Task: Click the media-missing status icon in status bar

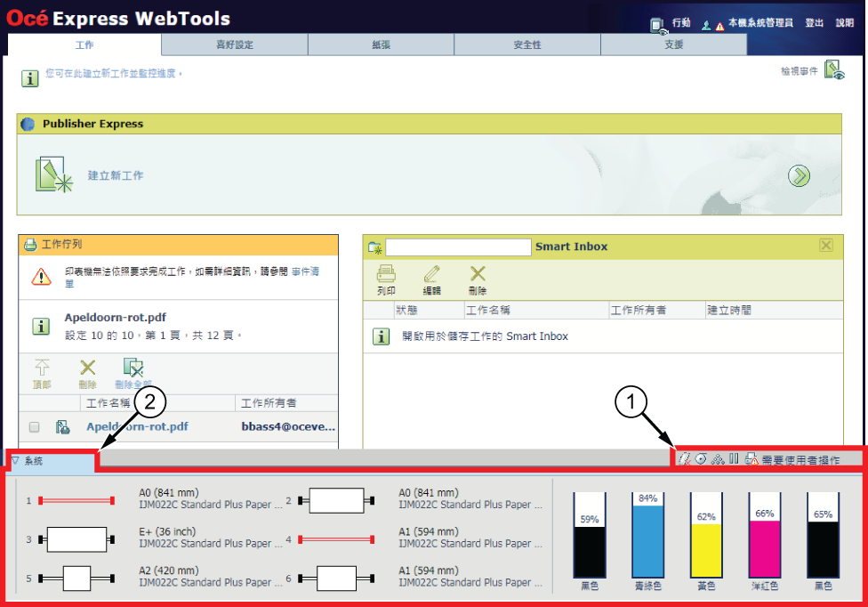Action: (x=684, y=459)
